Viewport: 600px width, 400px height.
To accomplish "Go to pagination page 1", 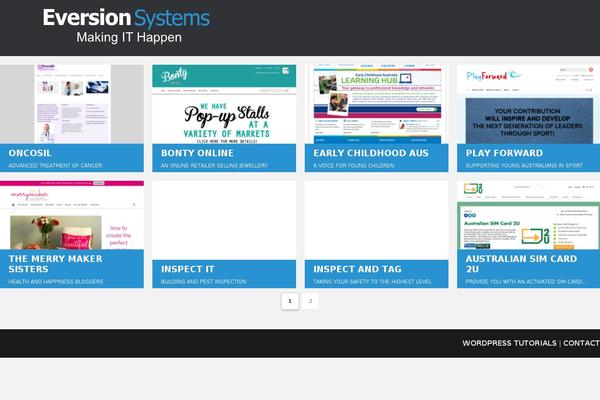I will 290,301.
